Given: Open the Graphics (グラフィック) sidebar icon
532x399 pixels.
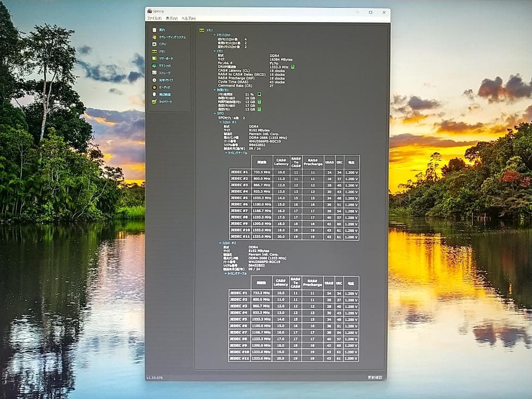Looking at the screenshot, I should coord(155,66).
